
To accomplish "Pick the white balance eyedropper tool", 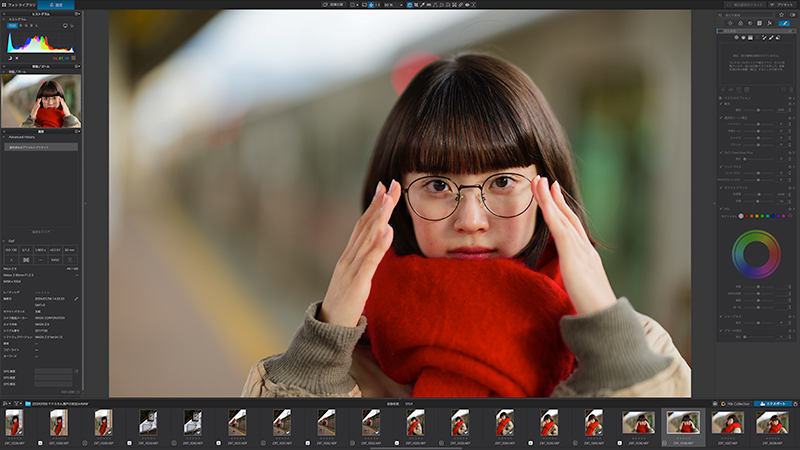I will [x=422, y=5].
